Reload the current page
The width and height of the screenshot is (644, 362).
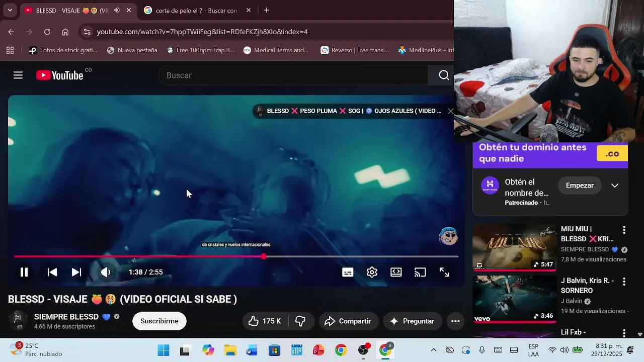pyautogui.click(x=47, y=32)
